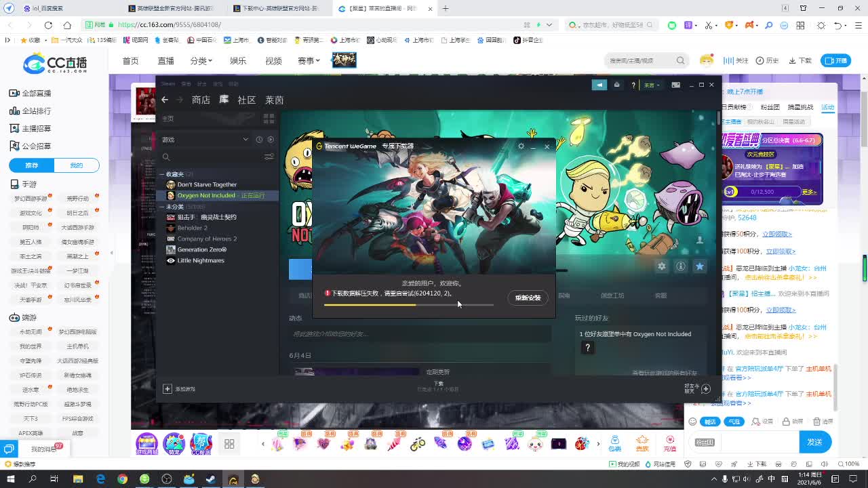Open 全站排行 in CC sidebar
Image resolution: width=868 pixels, height=488 pixels.
31,110
